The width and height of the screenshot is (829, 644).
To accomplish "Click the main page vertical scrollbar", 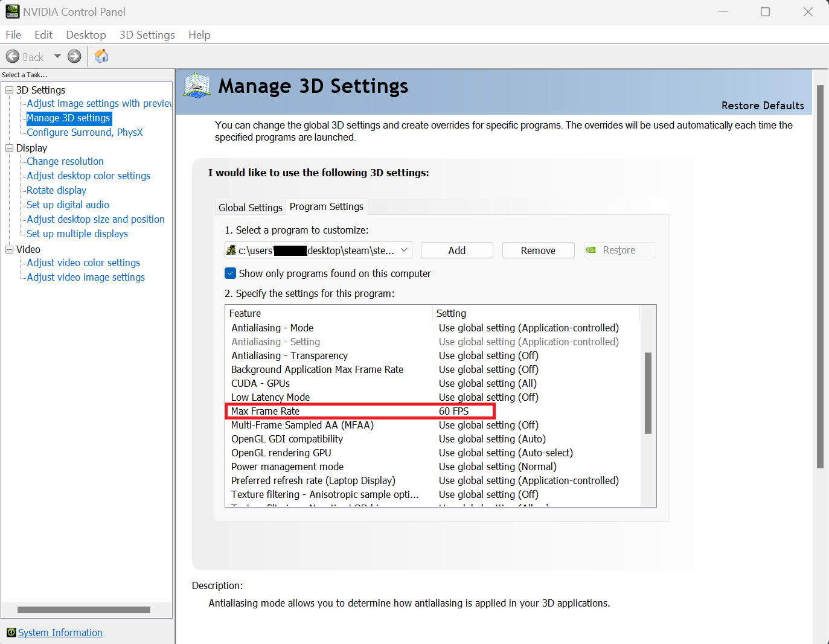I will pos(820,276).
